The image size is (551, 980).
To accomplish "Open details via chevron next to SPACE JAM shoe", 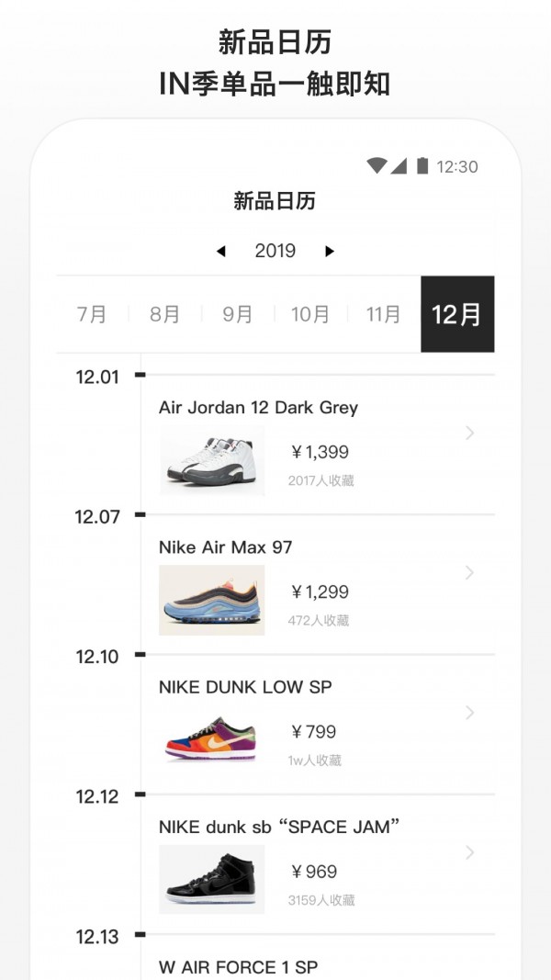I will point(468,854).
